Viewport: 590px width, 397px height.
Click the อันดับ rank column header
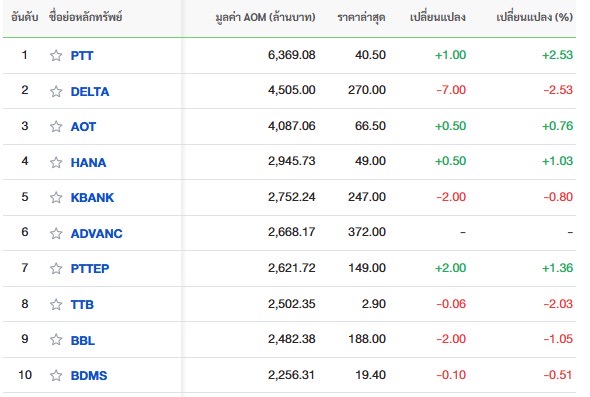(25, 17)
